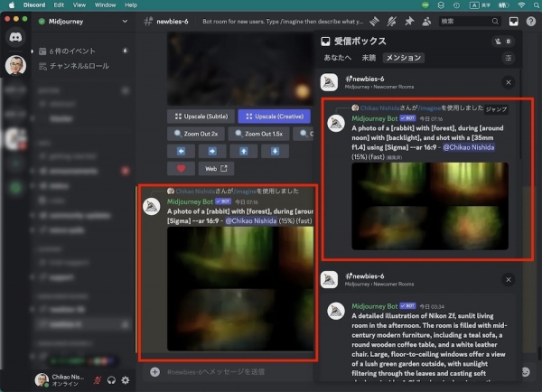Viewport: 542px width, 392px height.
Task: Toggle microphone mute in the user panel
Action: click(97, 379)
